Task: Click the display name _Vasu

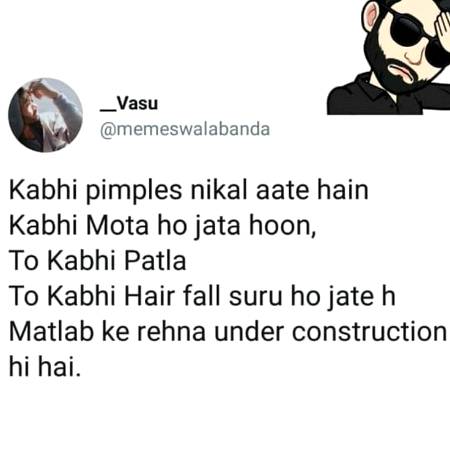Action: click(129, 103)
